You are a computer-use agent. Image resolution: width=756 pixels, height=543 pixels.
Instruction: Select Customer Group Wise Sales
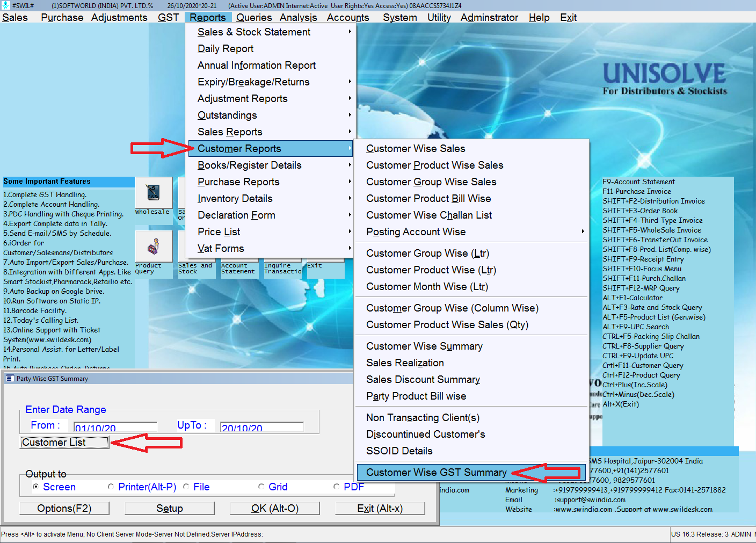(x=471, y=182)
